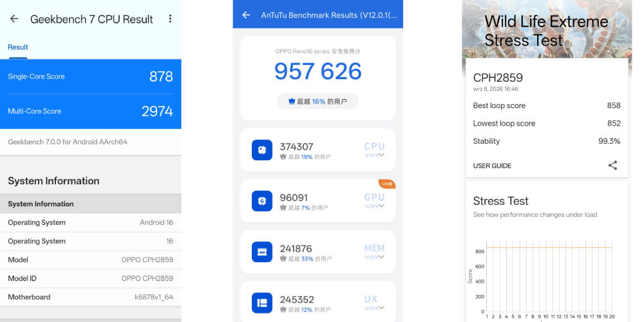
Task: Select the Motherboard value k6878v1_64
Action: tap(154, 297)
